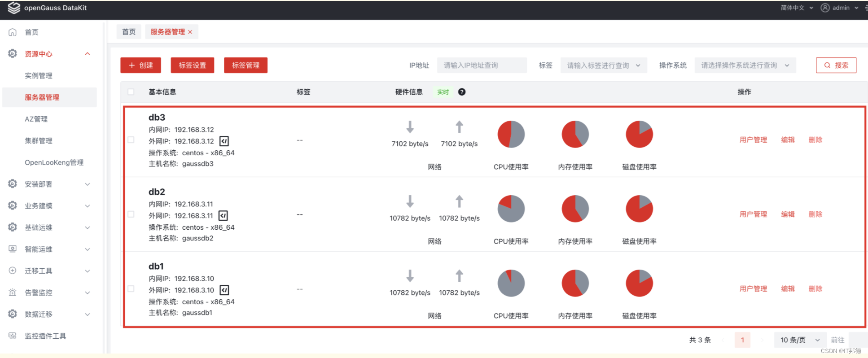Click the 创建 button
The width and height of the screenshot is (868, 358).
tap(140, 65)
